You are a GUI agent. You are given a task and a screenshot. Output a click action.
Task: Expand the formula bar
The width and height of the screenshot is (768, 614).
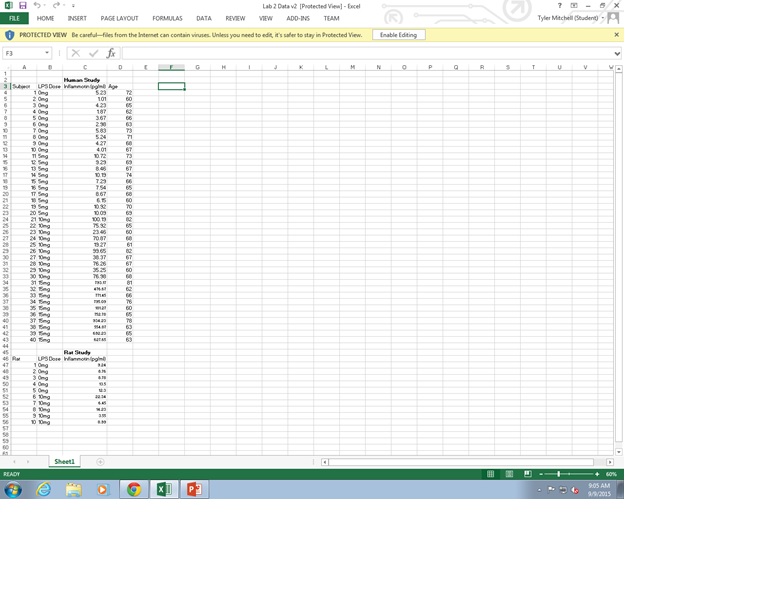click(617, 53)
